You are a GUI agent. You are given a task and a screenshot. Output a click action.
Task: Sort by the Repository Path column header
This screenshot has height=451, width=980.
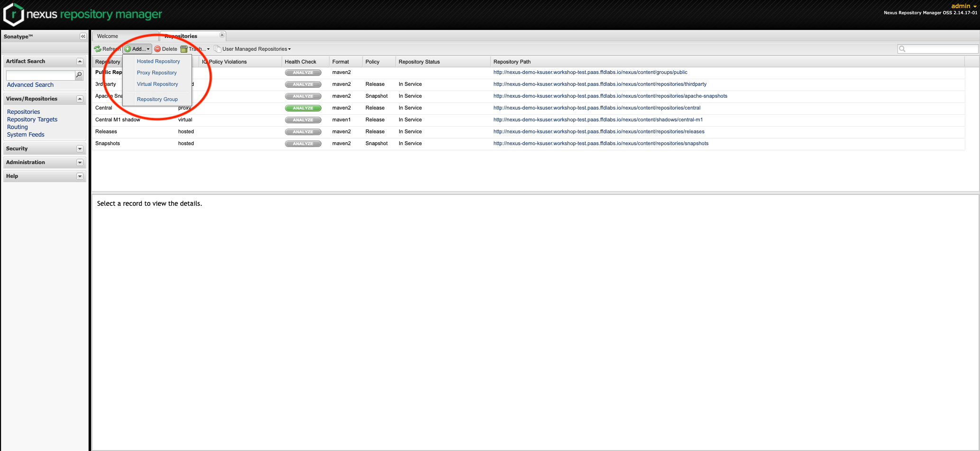728,62
